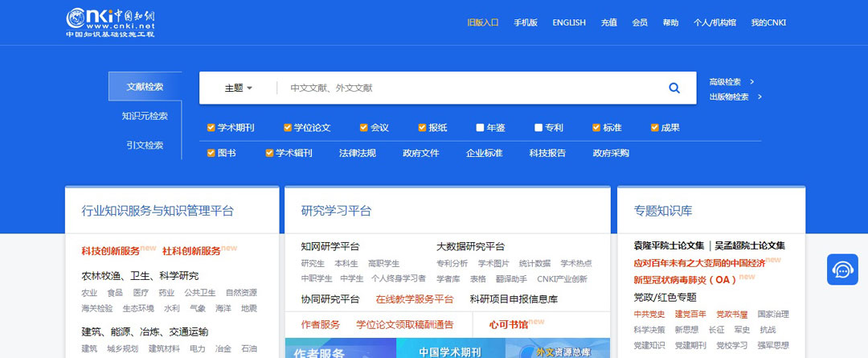This screenshot has height=358, width=868.
Task: Toggle the 标准 checkbox
Action: [596, 127]
